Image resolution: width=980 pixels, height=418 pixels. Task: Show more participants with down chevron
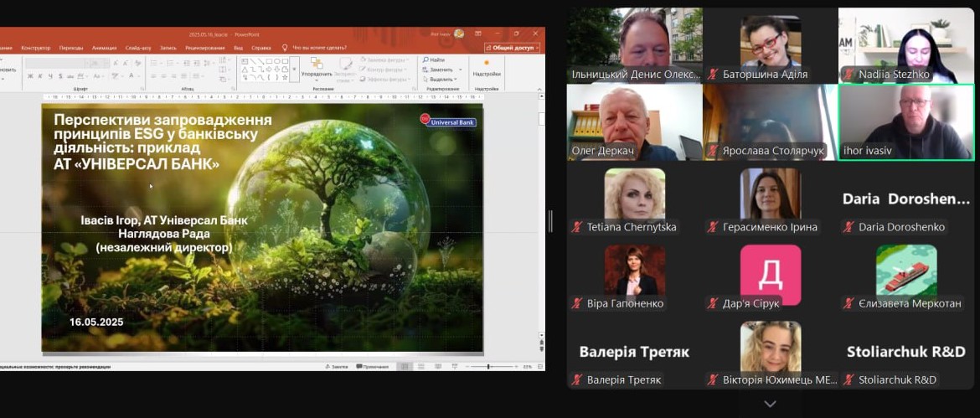770,405
